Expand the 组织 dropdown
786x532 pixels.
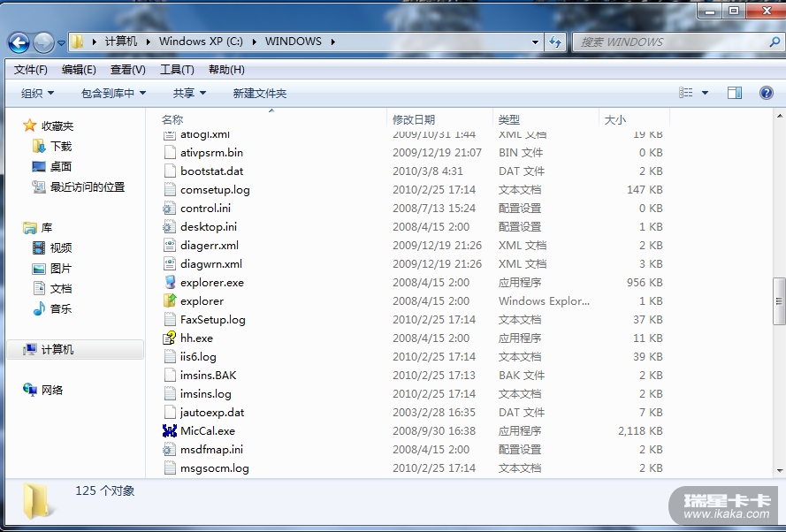[x=37, y=93]
